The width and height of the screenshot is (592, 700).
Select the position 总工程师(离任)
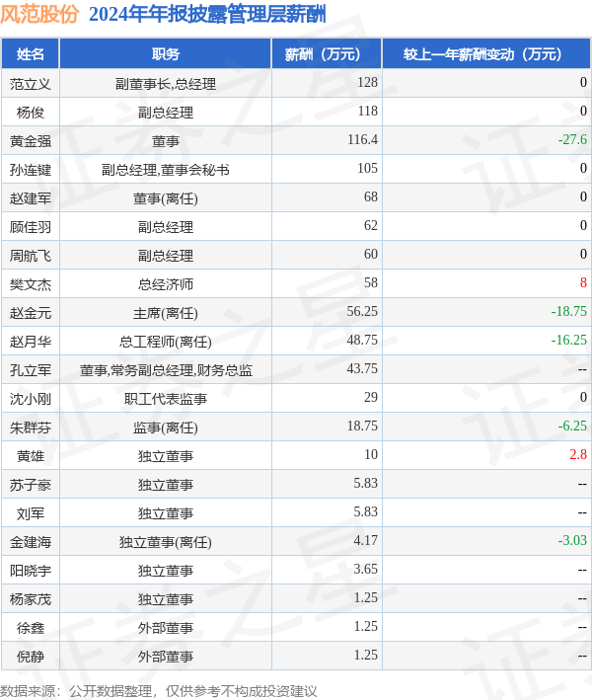coord(166,341)
